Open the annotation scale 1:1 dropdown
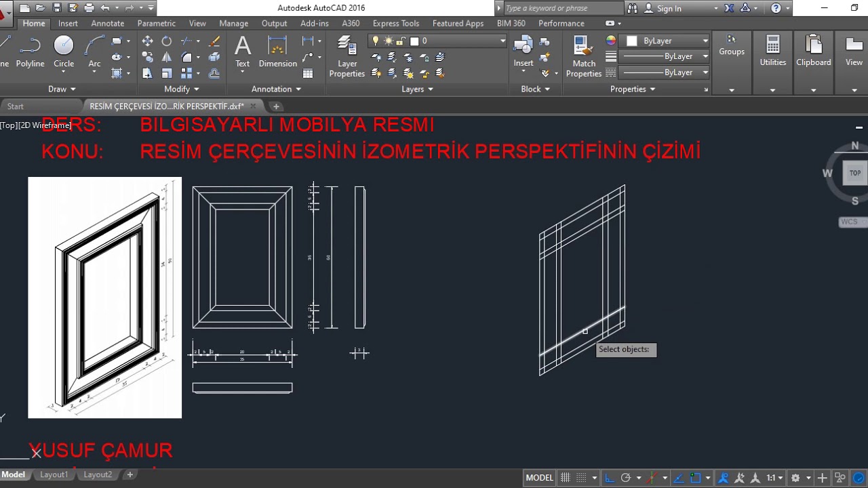 774,478
